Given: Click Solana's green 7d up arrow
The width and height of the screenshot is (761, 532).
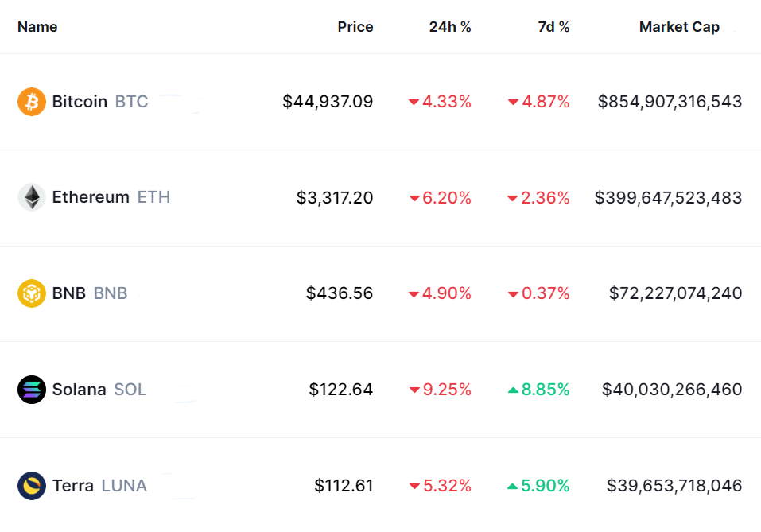Looking at the screenshot, I should [513, 390].
